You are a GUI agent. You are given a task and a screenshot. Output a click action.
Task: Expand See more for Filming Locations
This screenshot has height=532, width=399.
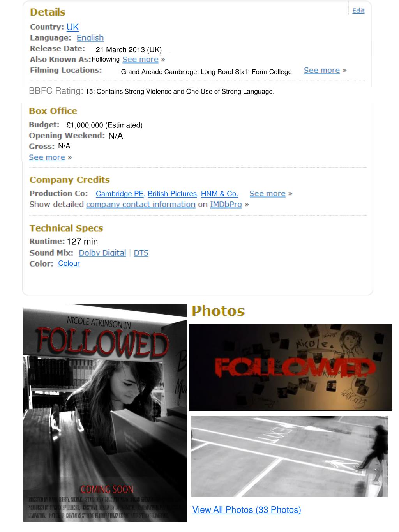(x=322, y=71)
